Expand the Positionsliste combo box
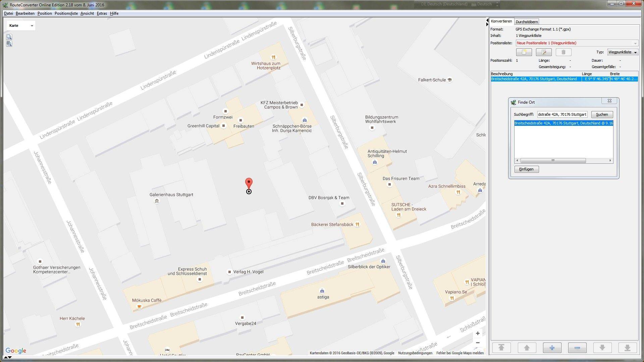Viewport: 644px width, 362px height. pyautogui.click(x=635, y=43)
